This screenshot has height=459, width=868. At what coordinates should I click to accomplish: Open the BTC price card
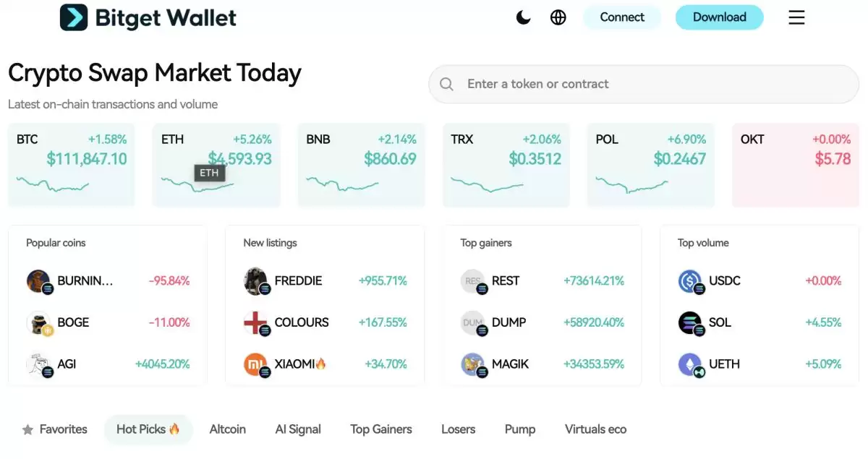tap(72, 165)
